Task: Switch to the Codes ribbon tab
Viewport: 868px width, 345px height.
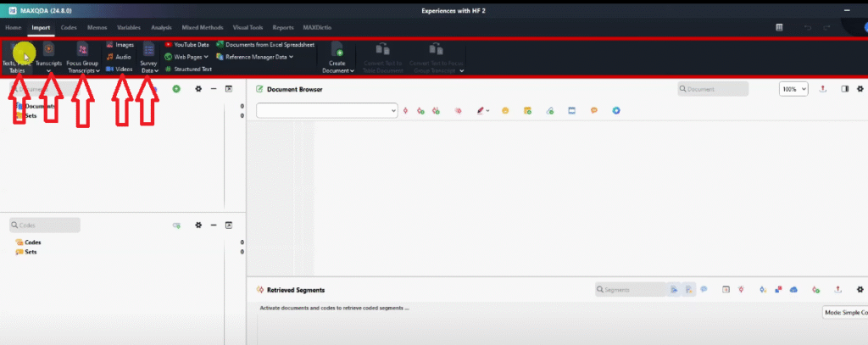Action: tap(69, 28)
